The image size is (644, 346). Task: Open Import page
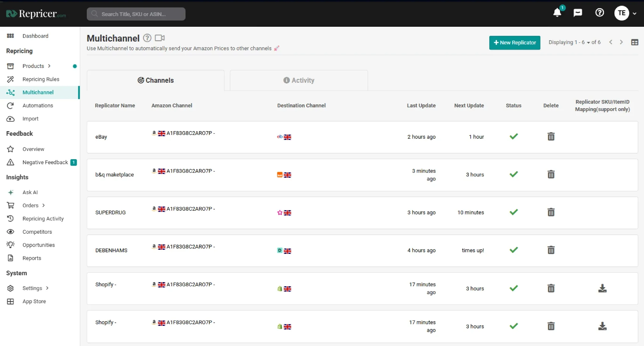(x=31, y=119)
